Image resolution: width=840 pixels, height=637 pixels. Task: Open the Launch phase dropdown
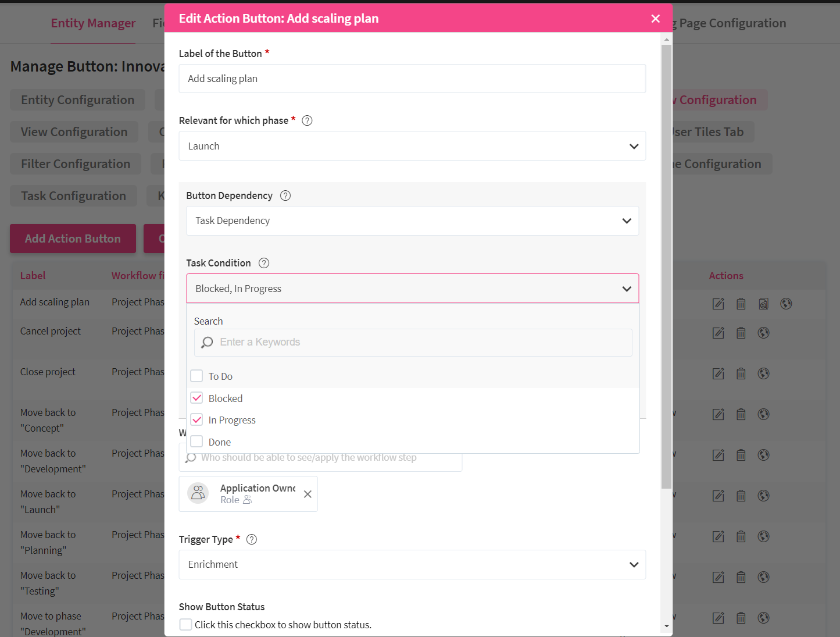412,146
